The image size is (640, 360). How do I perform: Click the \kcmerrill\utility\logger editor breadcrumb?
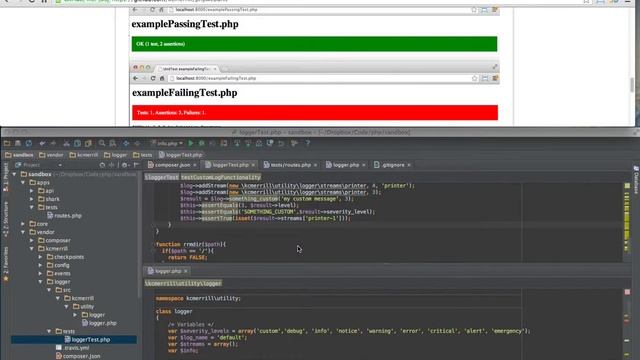(x=183, y=283)
